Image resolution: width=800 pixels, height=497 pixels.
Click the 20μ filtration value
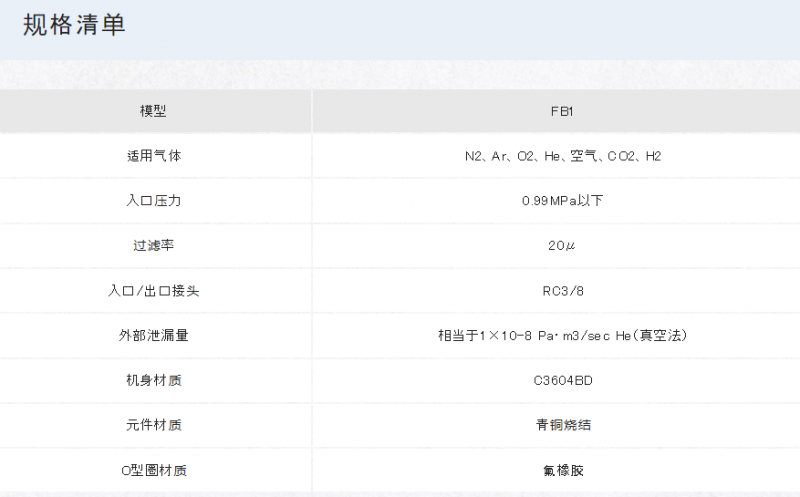click(562, 246)
